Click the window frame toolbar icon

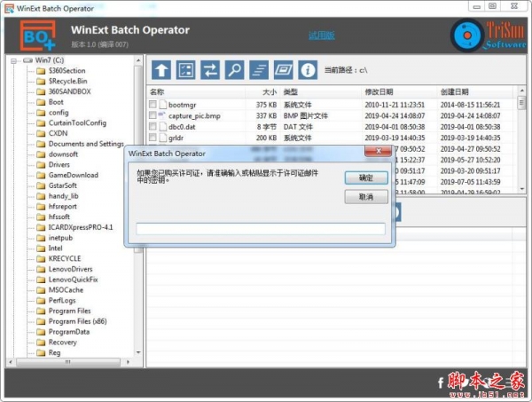click(284, 70)
